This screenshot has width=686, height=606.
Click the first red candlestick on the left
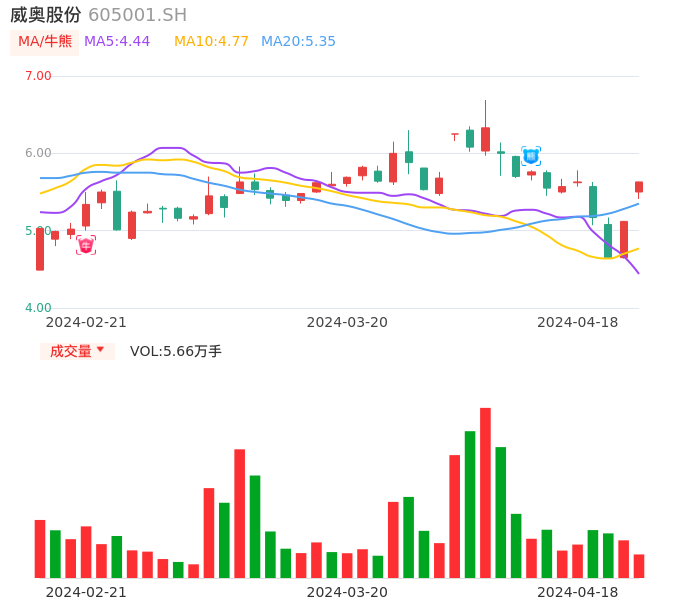[x=40, y=249]
